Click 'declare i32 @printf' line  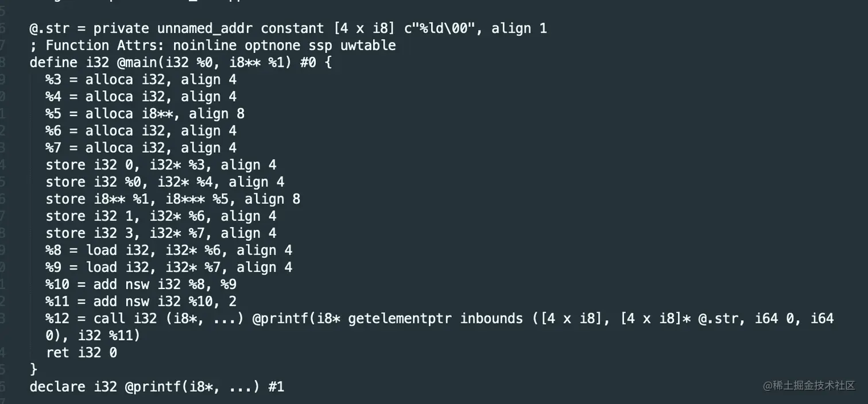pyautogui.click(x=157, y=387)
